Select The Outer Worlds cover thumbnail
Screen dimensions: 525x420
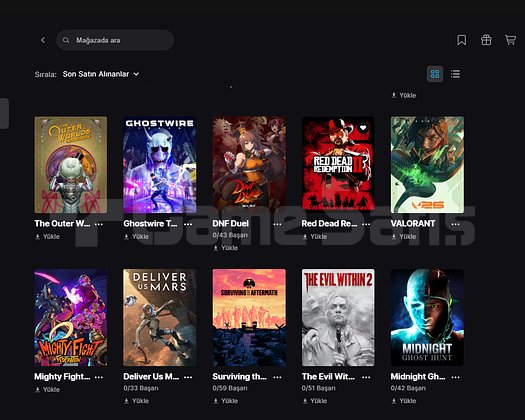click(x=71, y=165)
